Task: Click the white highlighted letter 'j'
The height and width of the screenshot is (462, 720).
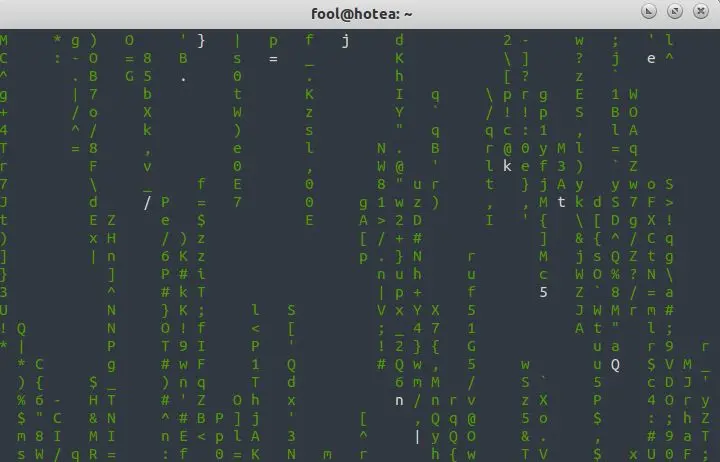Action: coord(345,40)
